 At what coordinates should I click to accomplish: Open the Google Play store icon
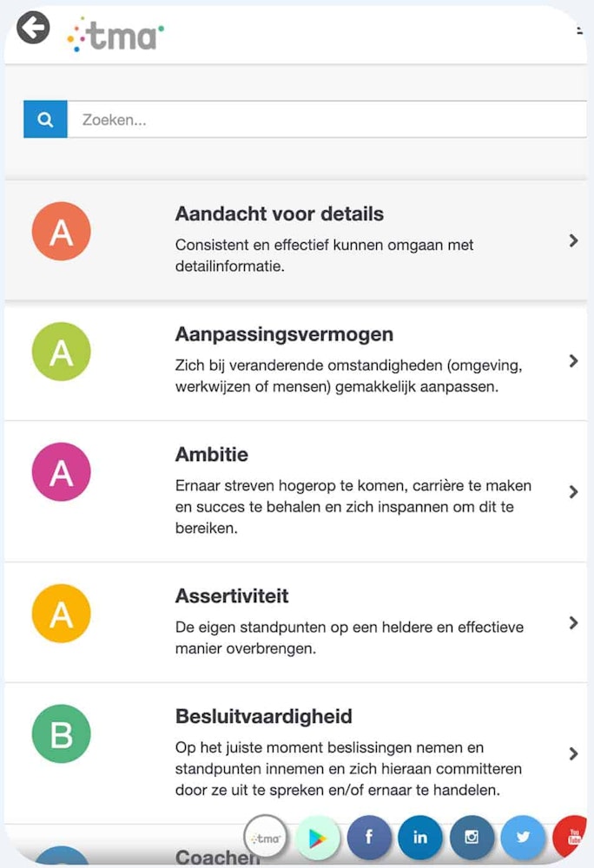coord(317,838)
